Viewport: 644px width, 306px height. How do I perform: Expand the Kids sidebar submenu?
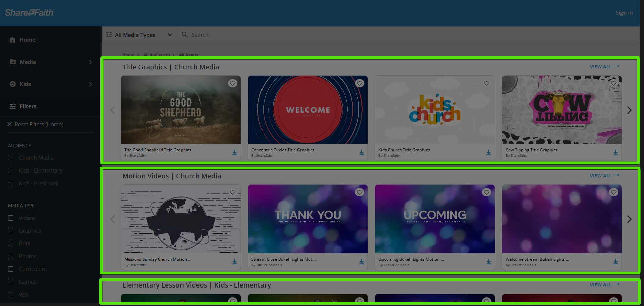pos(90,84)
